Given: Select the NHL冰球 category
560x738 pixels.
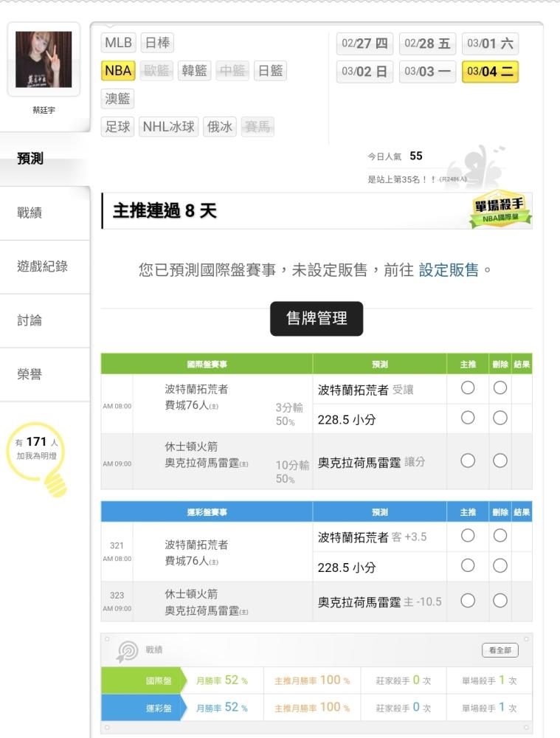Looking at the screenshot, I should pos(168,127).
